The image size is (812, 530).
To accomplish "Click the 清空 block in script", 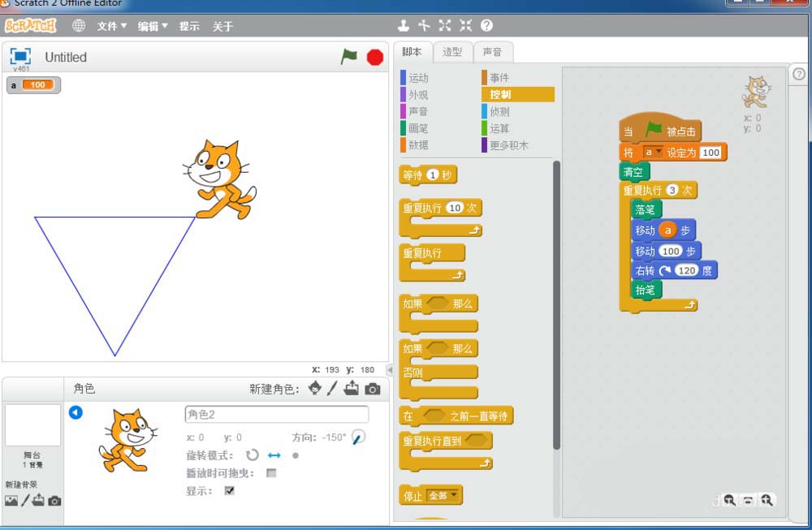I will pos(634,172).
